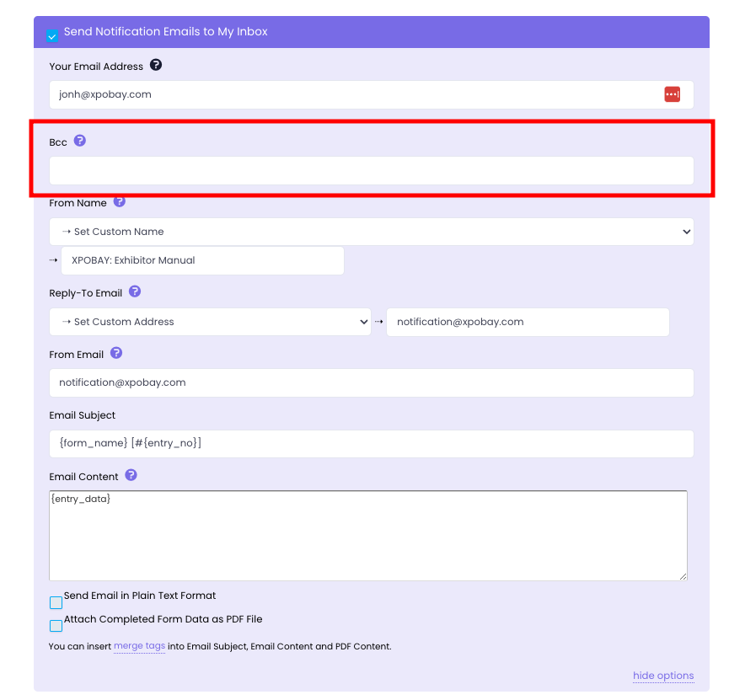Click the hide options link
The height and width of the screenshot is (700, 729).
pyautogui.click(x=663, y=676)
